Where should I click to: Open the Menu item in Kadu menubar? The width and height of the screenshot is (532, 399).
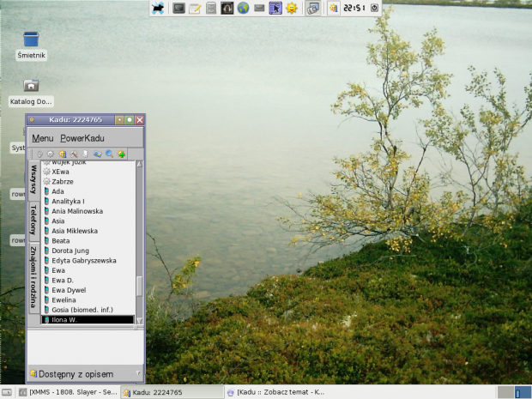click(43, 138)
